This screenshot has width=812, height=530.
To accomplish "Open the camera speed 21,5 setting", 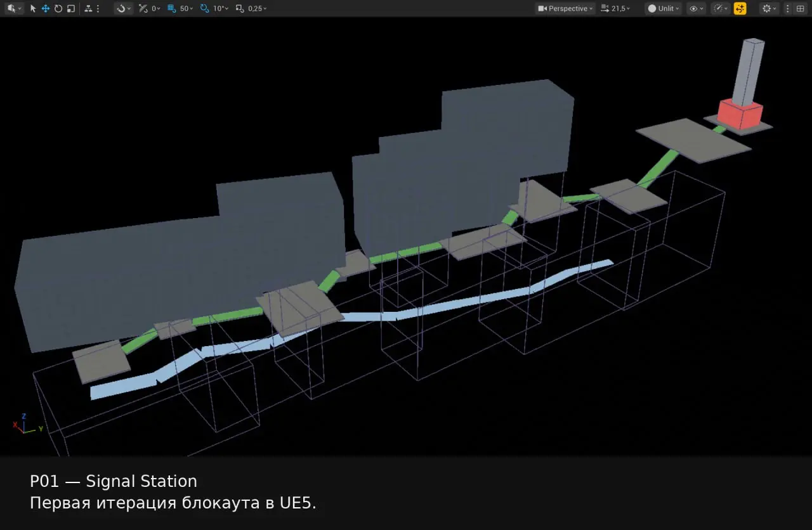I will (615, 9).
